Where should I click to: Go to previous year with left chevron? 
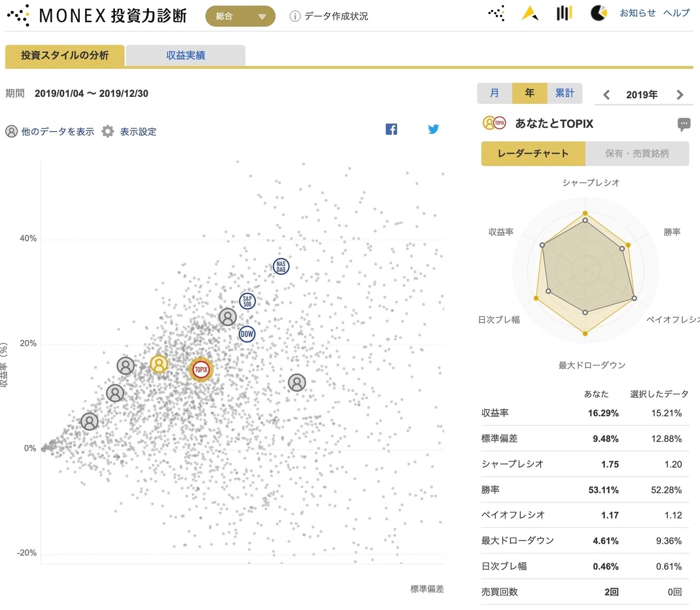click(607, 94)
